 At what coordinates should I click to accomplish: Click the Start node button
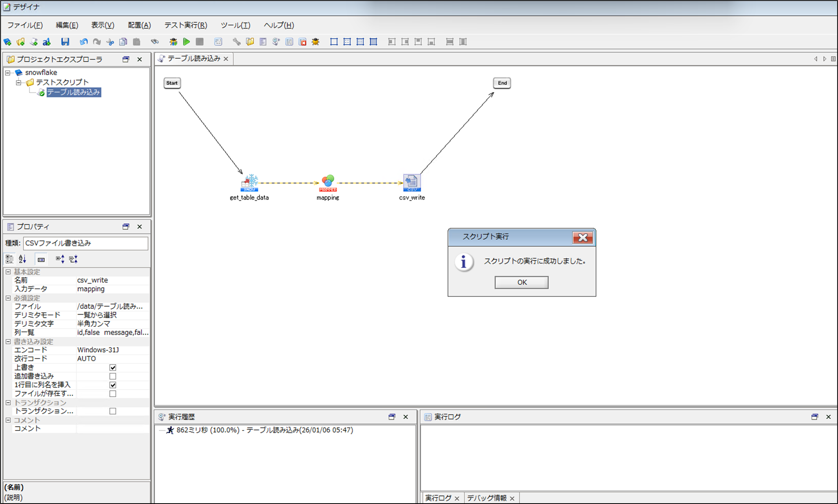(172, 83)
